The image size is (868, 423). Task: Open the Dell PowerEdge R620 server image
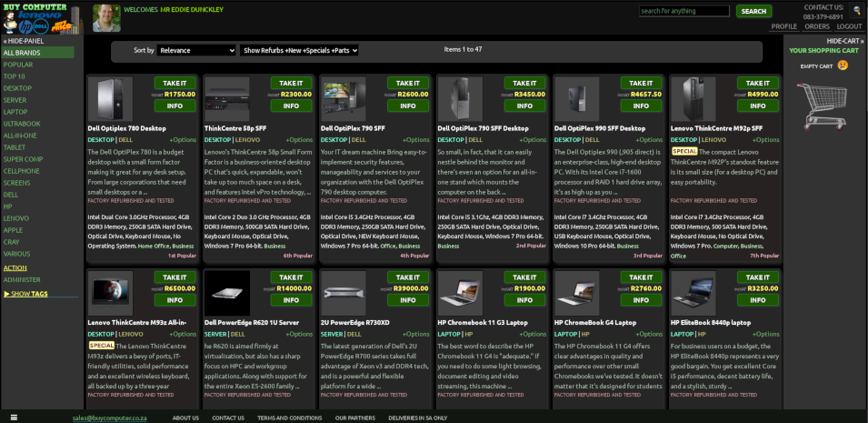(x=227, y=293)
